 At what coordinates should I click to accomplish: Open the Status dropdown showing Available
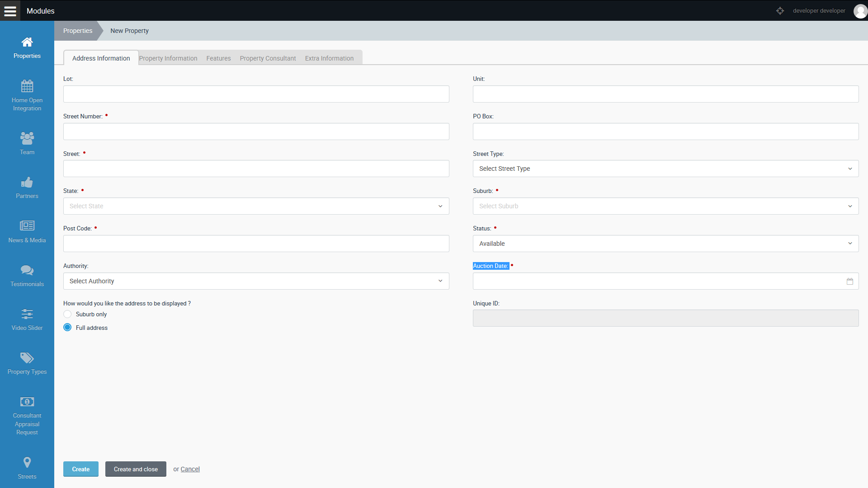coord(665,244)
